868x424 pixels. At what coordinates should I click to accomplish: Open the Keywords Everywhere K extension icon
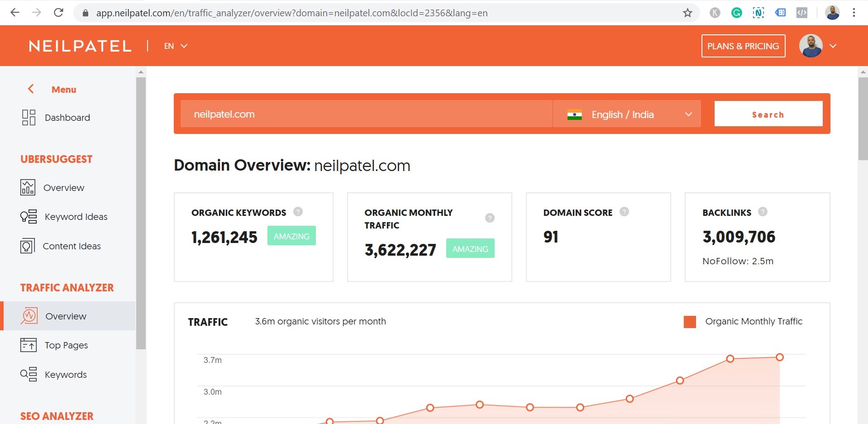[x=715, y=13]
